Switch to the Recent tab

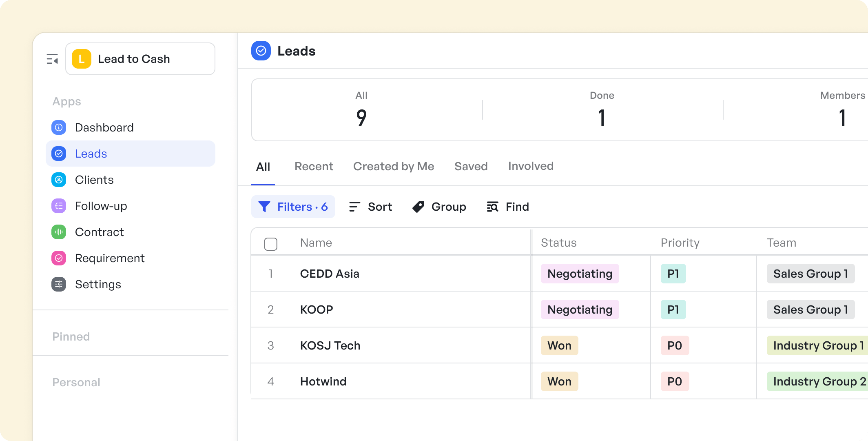pos(314,166)
